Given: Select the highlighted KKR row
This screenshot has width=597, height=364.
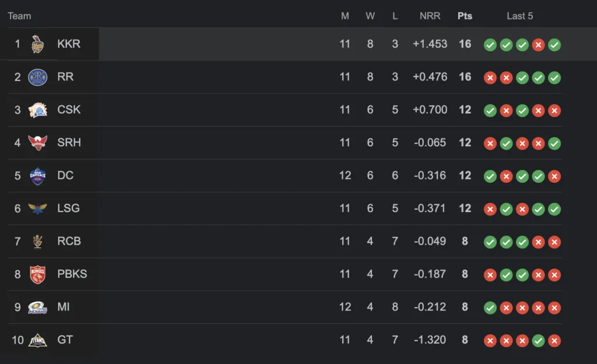Looking at the screenshot, I should (298, 44).
